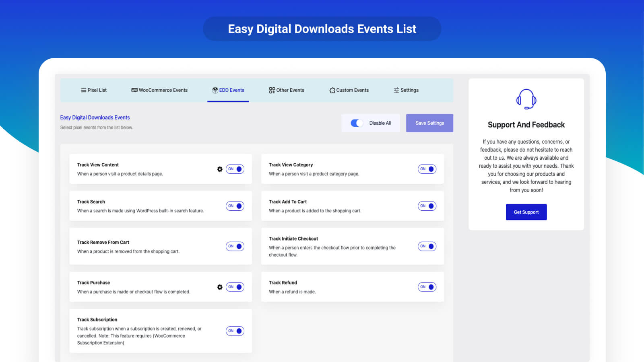Click the Pixel List list icon
The image size is (644, 362).
[83, 90]
